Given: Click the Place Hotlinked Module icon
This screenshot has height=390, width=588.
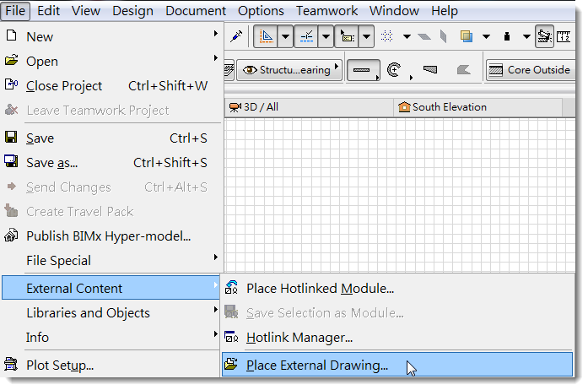Looking at the screenshot, I should coord(231,287).
